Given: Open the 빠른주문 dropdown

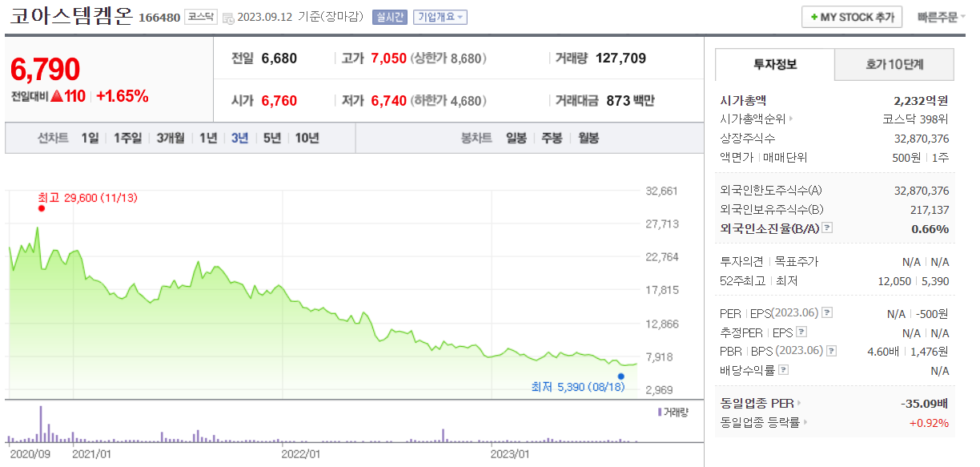Looking at the screenshot, I should pyautogui.click(x=940, y=17).
